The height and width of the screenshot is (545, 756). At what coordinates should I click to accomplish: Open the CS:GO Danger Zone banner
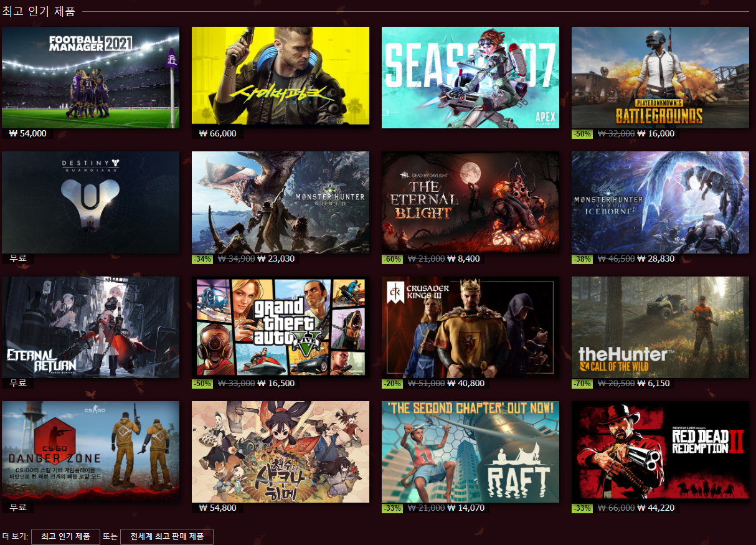point(90,452)
